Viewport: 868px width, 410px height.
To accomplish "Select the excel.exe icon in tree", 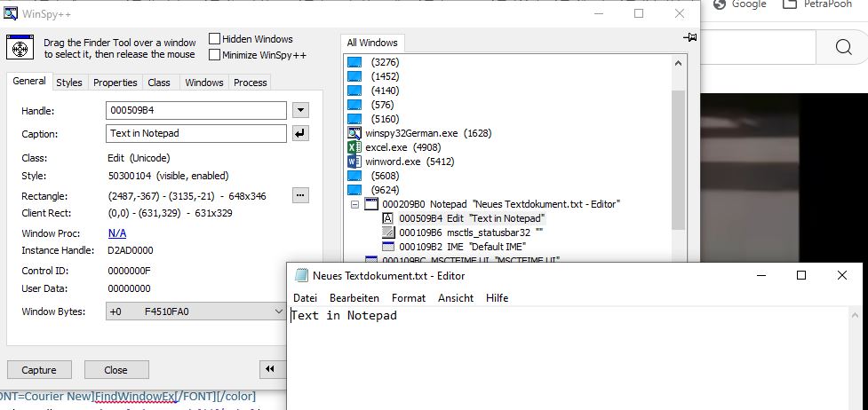I will pyautogui.click(x=354, y=147).
